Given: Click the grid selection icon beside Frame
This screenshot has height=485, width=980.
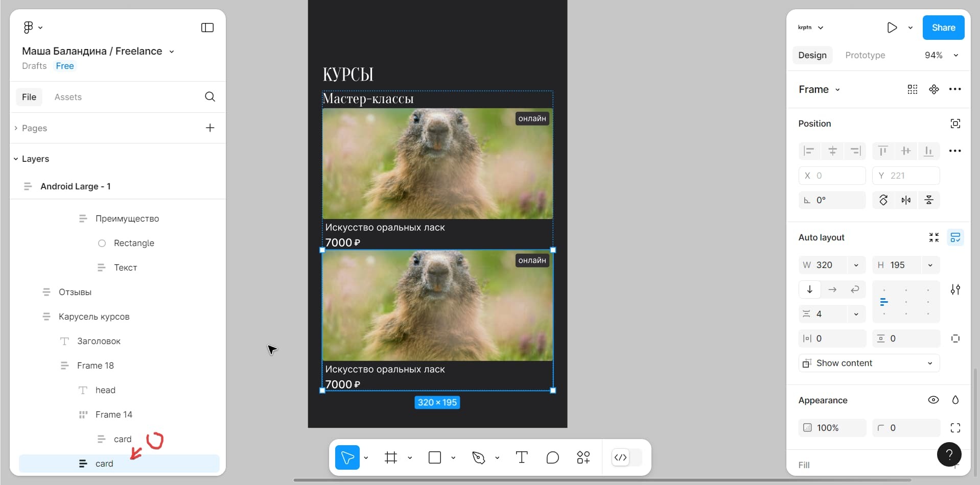Looking at the screenshot, I should pyautogui.click(x=913, y=89).
